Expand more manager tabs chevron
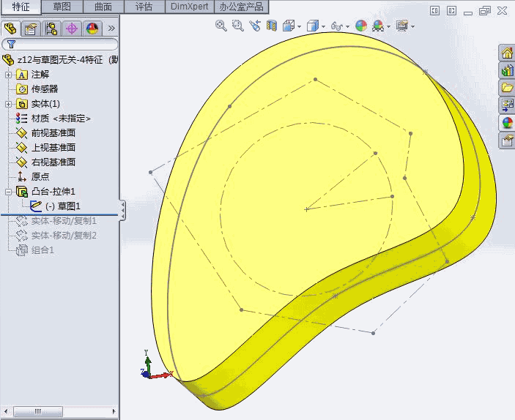This screenshot has width=515, height=420. [x=111, y=29]
